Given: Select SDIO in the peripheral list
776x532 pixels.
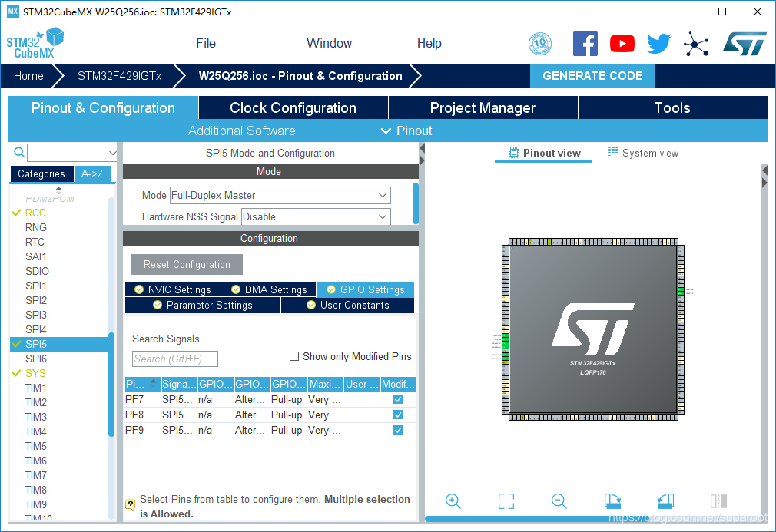Looking at the screenshot, I should 37,271.
